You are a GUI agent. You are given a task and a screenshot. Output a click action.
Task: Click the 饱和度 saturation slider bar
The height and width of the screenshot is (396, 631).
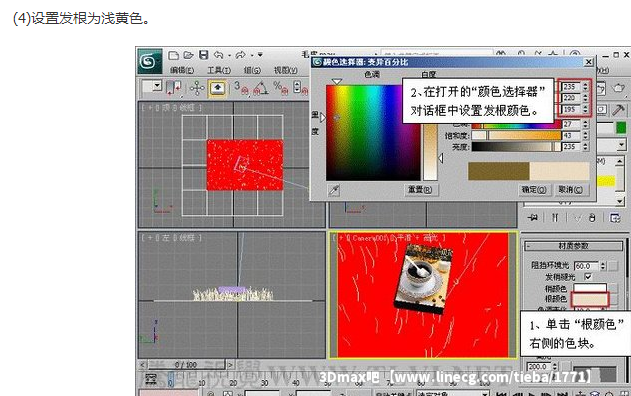(x=516, y=136)
